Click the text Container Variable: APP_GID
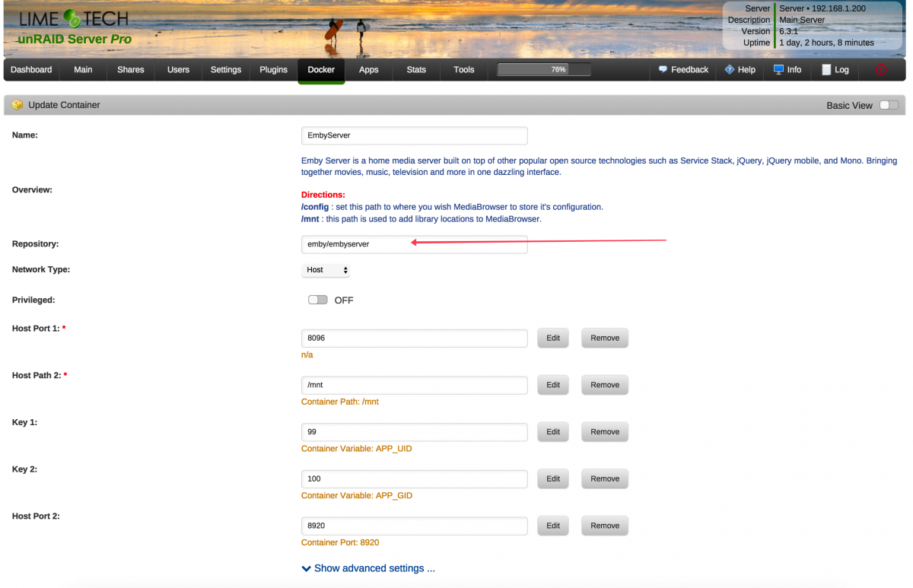913x588 pixels. tap(357, 496)
